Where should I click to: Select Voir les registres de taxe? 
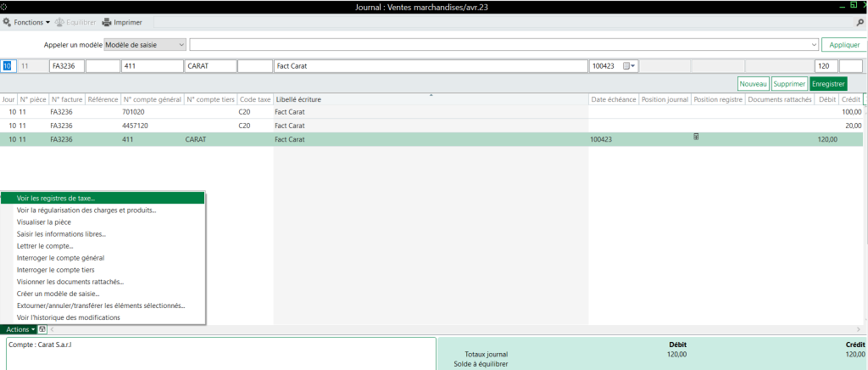coord(56,199)
